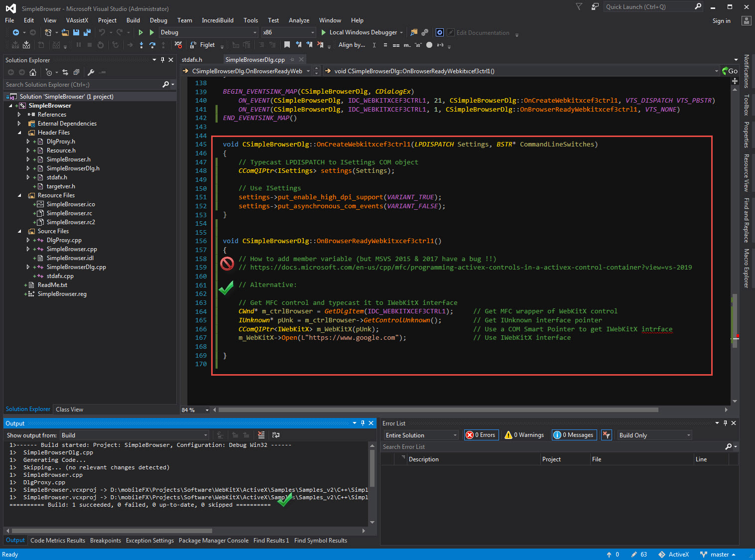This screenshot has width=755, height=560.
Task: Click the green Go button in navigation bar
Action: [730, 71]
